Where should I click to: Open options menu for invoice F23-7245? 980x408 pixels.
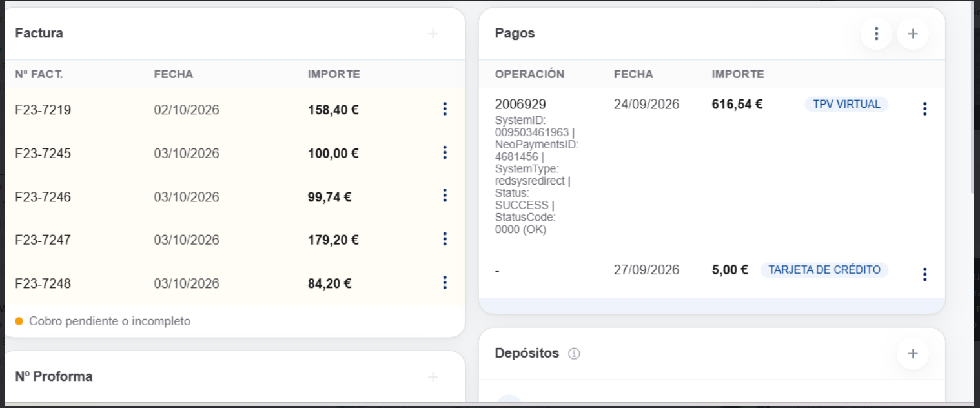pos(444,152)
